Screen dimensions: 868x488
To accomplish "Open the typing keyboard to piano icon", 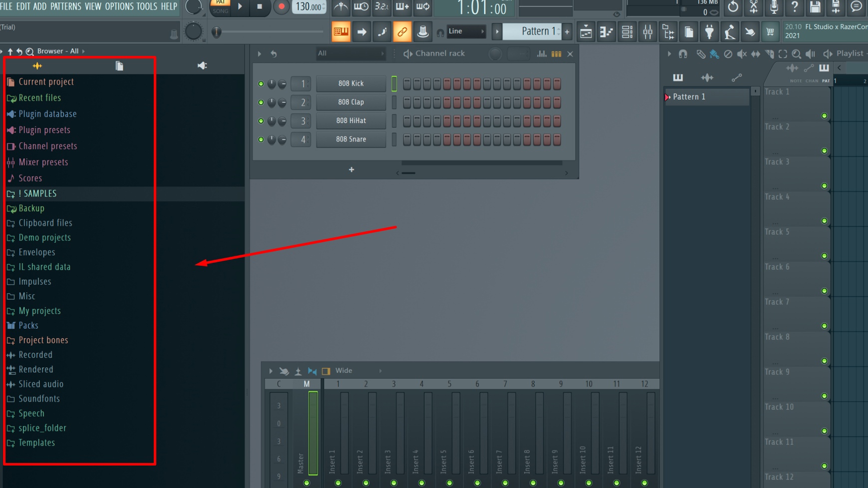I will pyautogui.click(x=341, y=32).
